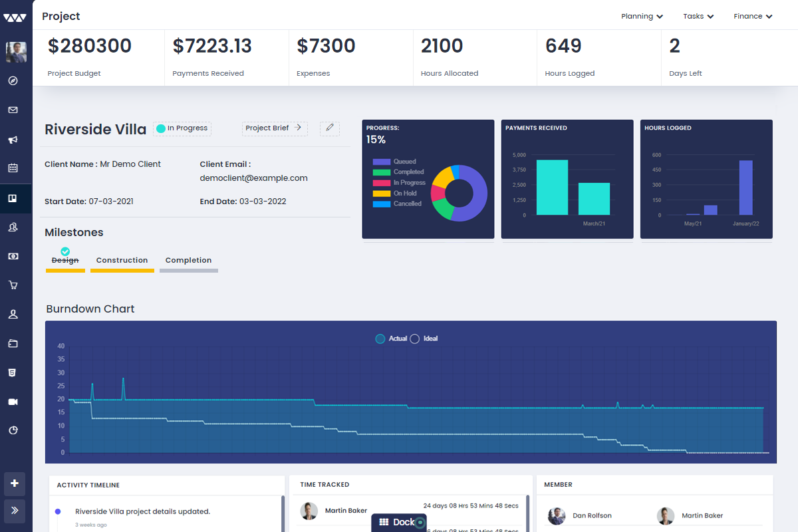The width and height of the screenshot is (798, 532).
Task: Open the contacts group icon in sidebar
Action: (x=13, y=227)
